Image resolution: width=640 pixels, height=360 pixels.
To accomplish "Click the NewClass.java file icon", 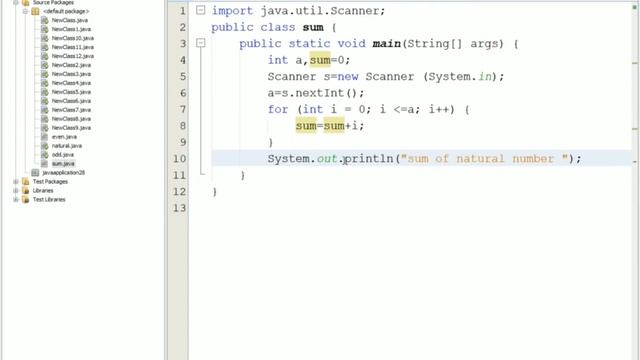I will click(44, 20).
